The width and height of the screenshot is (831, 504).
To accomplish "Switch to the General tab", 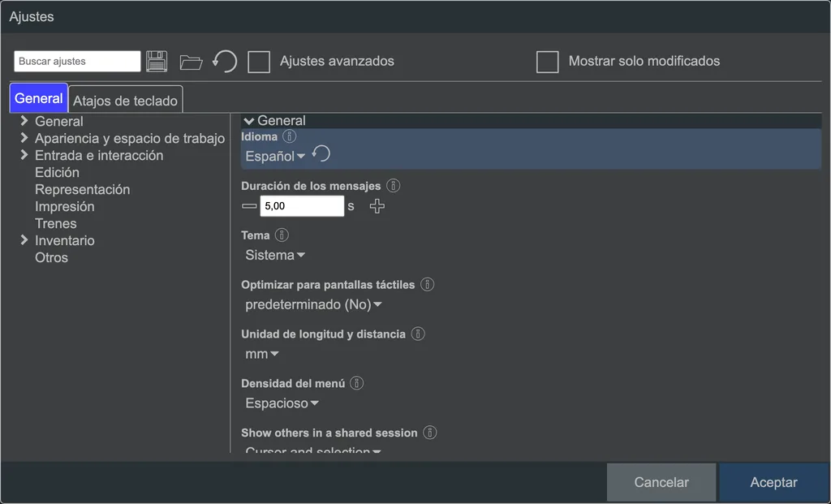I will [x=39, y=98].
